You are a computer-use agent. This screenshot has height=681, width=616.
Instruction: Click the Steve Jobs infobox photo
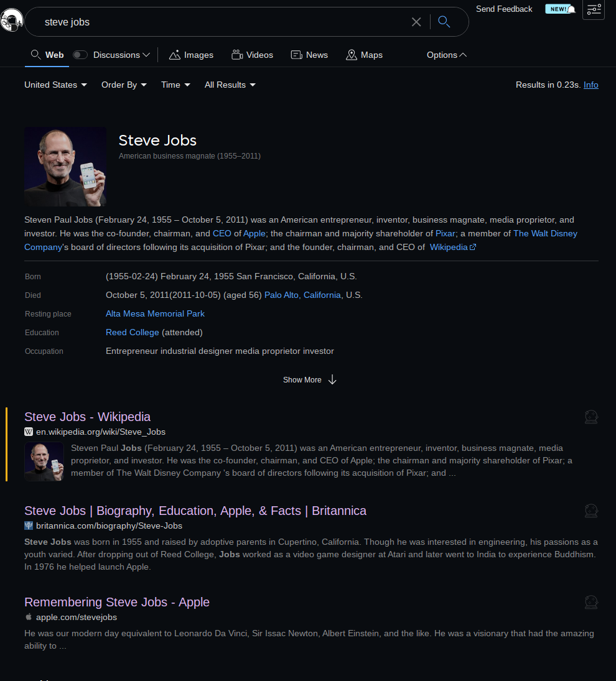click(x=65, y=167)
